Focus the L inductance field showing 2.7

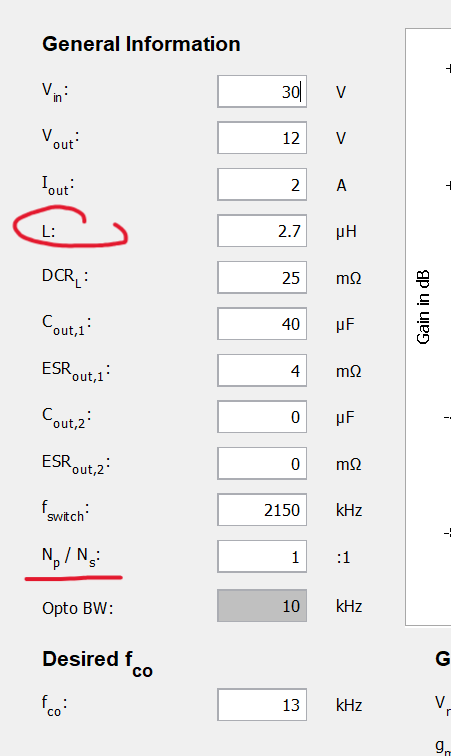[262, 231]
